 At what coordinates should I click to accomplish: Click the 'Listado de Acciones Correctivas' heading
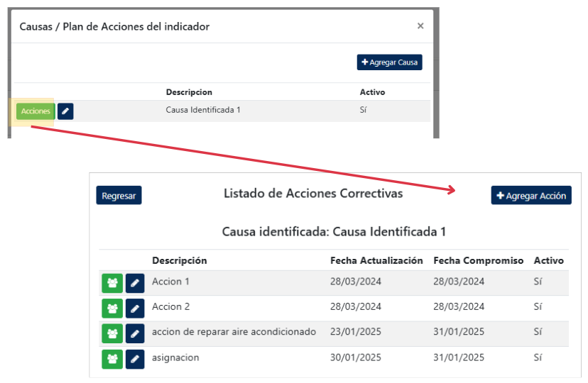point(313,194)
